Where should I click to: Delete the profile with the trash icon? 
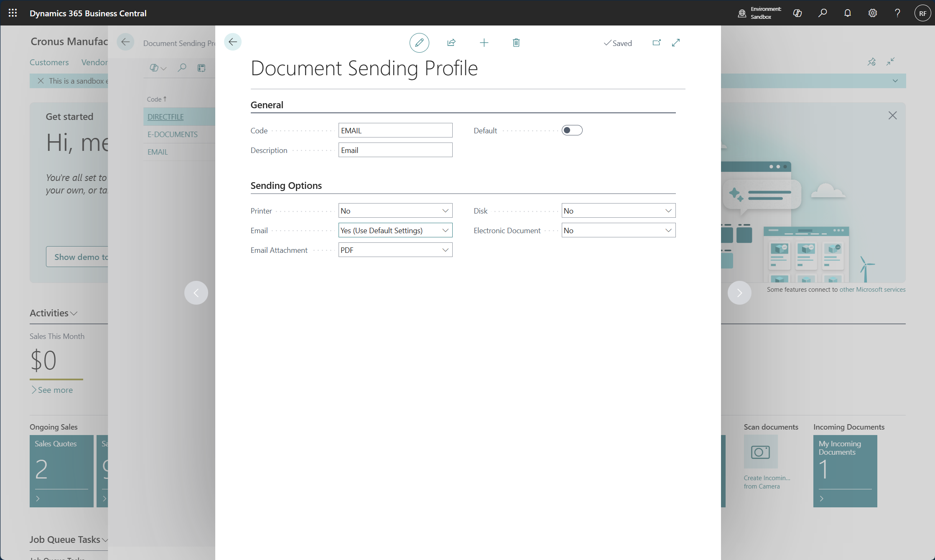[x=516, y=43]
